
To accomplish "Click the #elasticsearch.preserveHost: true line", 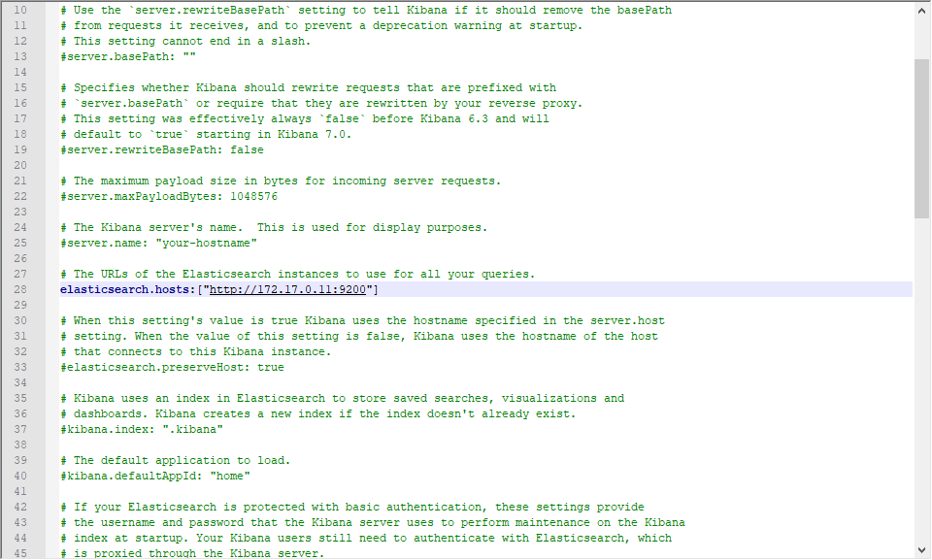I will point(172,367).
